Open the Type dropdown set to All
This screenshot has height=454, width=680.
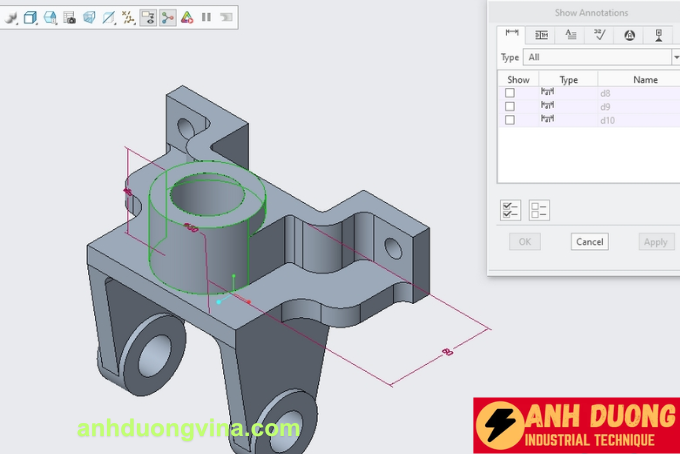pos(600,58)
